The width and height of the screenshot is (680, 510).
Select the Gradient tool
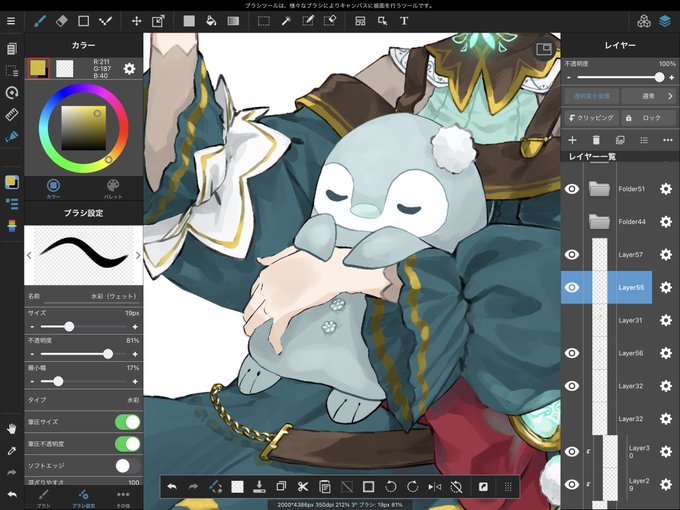click(x=233, y=21)
